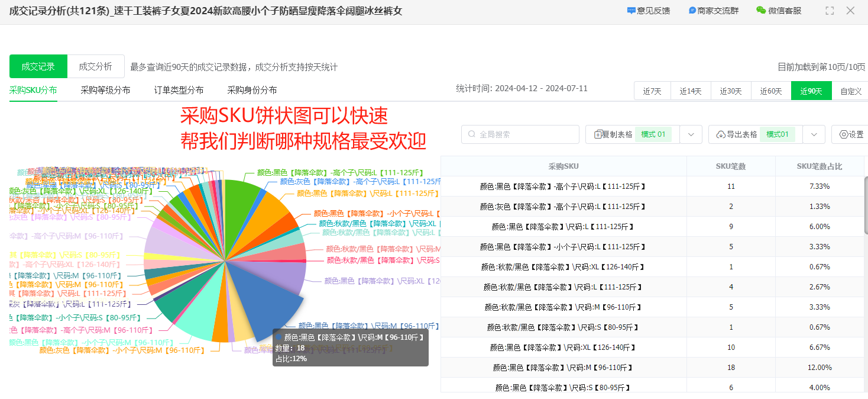This screenshot has height=399, width=868.
Task: Open the 采购等级分布 tab
Action: (x=108, y=91)
